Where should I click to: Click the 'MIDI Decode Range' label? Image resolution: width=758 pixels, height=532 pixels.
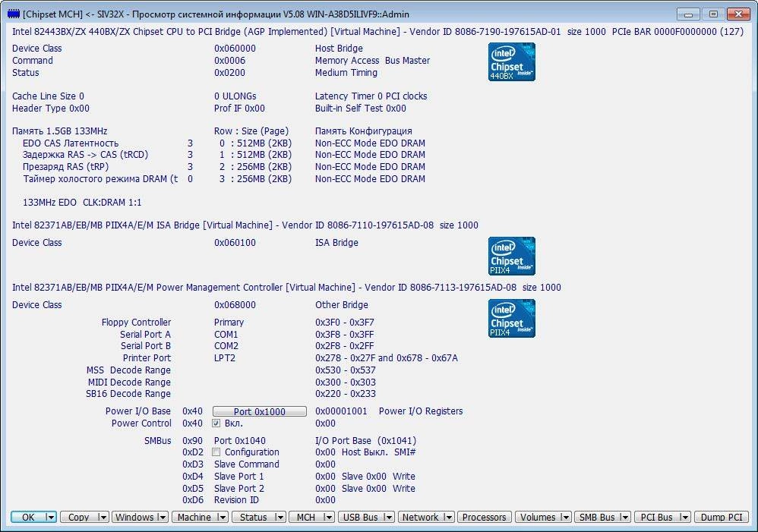pos(129,382)
